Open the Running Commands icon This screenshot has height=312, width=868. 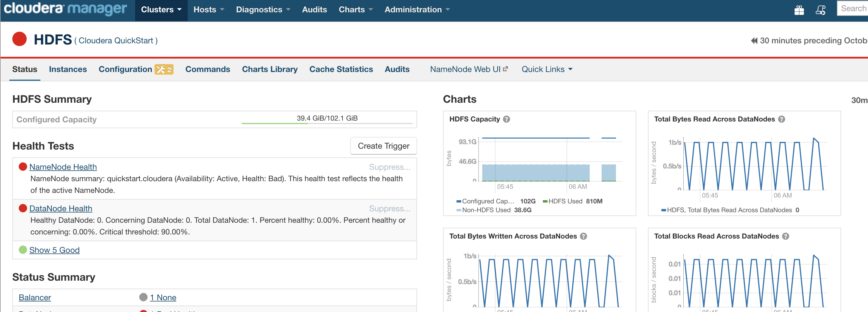point(821,10)
